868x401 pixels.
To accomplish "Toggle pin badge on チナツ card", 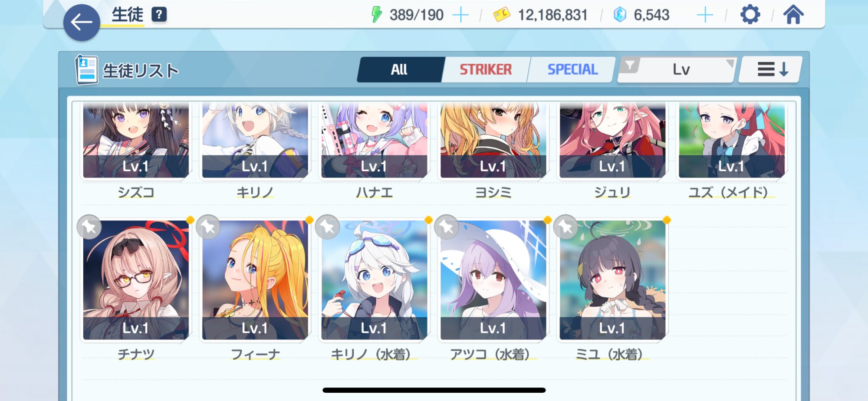I will click(89, 227).
